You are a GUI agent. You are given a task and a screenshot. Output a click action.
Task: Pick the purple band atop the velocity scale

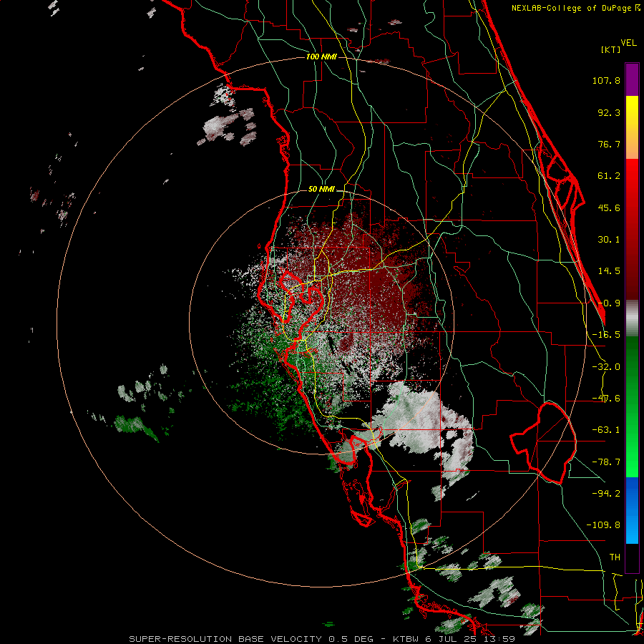(x=632, y=79)
